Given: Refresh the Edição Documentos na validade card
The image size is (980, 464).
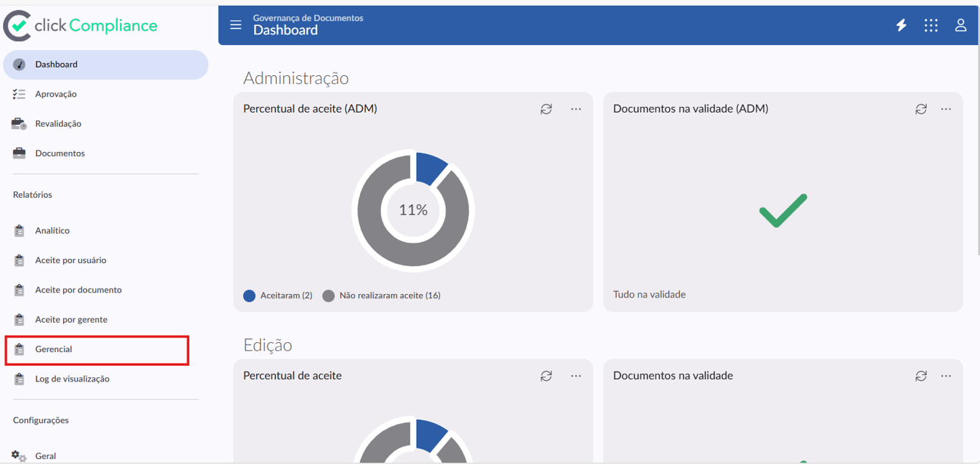Looking at the screenshot, I should [921, 376].
